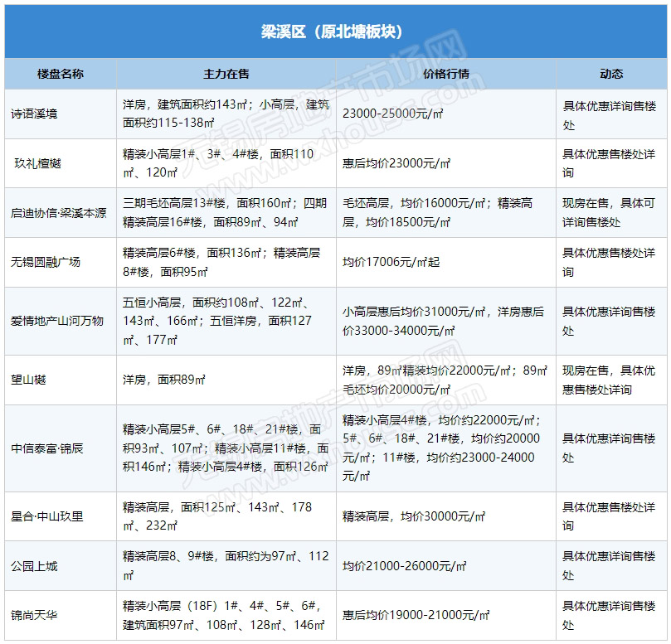The height and width of the screenshot is (644, 671).
Task: Select the price cell starting 洋房，89㎡精装均价22000元/㎡
Action: tap(445, 380)
